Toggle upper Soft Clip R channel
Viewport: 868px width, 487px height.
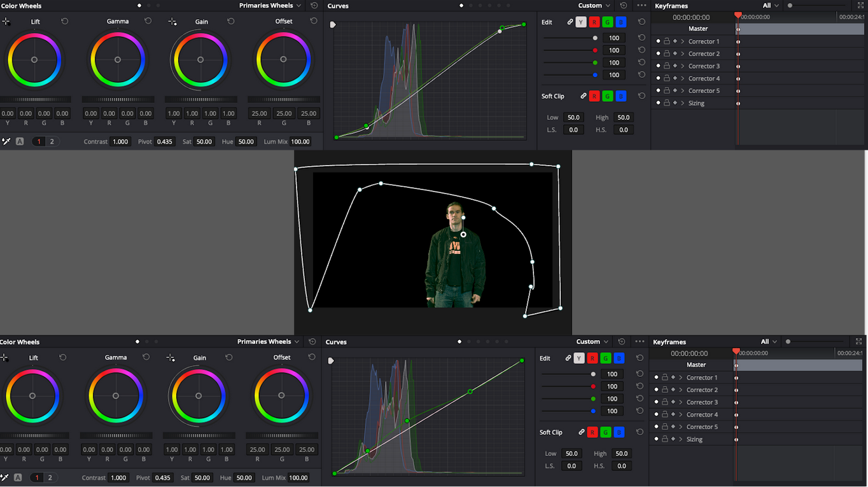click(x=594, y=96)
